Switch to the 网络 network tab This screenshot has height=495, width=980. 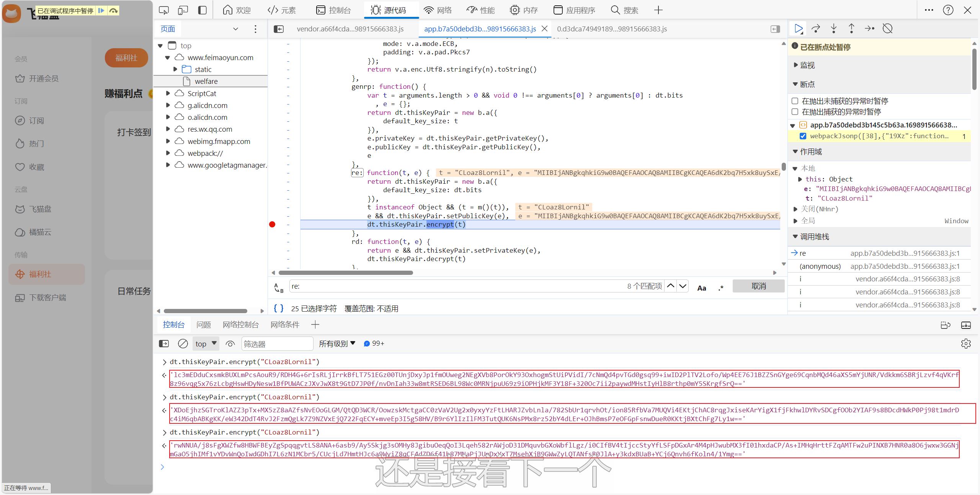point(438,10)
